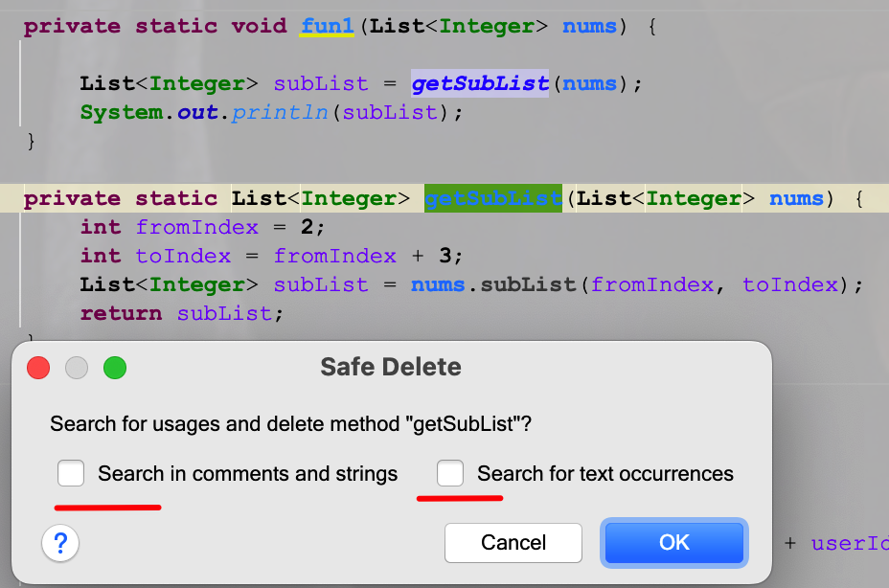Click the green zoom button on dialog

tap(115, 367)
